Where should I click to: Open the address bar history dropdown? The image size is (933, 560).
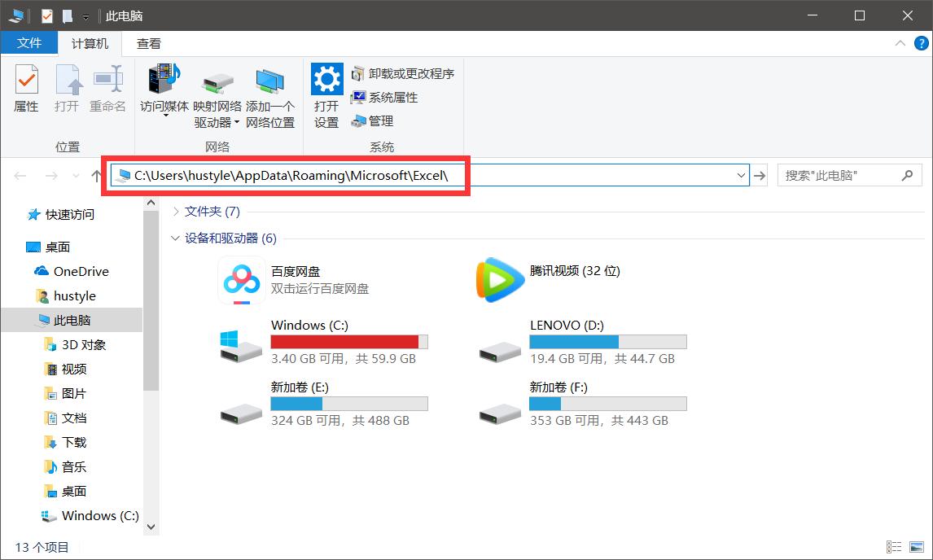pos(739,175)
